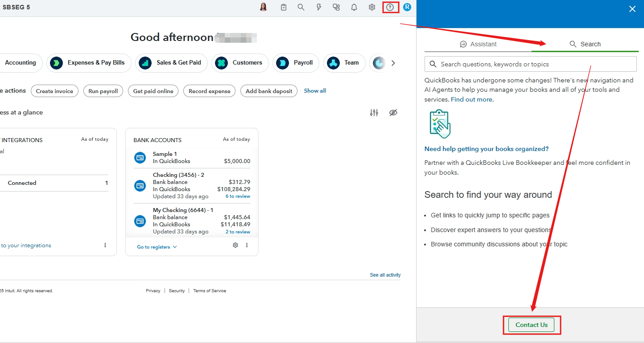Open the clipboard tasks icon

coord(284,7)
